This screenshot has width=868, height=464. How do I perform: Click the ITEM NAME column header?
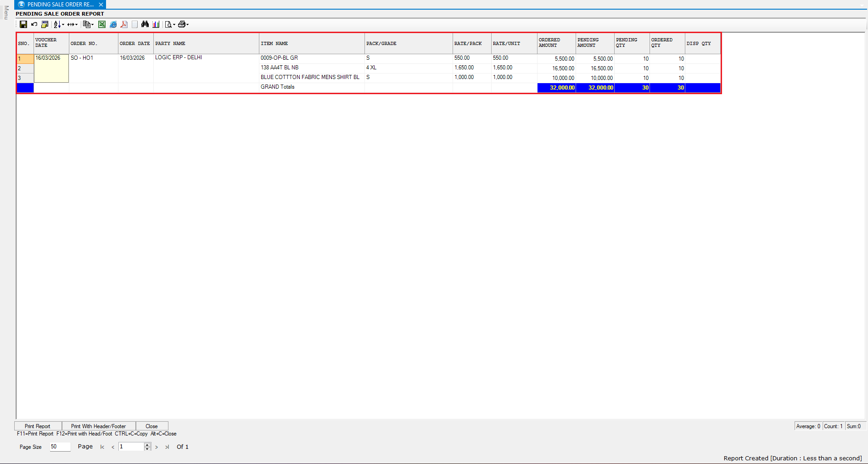[274, 44]
